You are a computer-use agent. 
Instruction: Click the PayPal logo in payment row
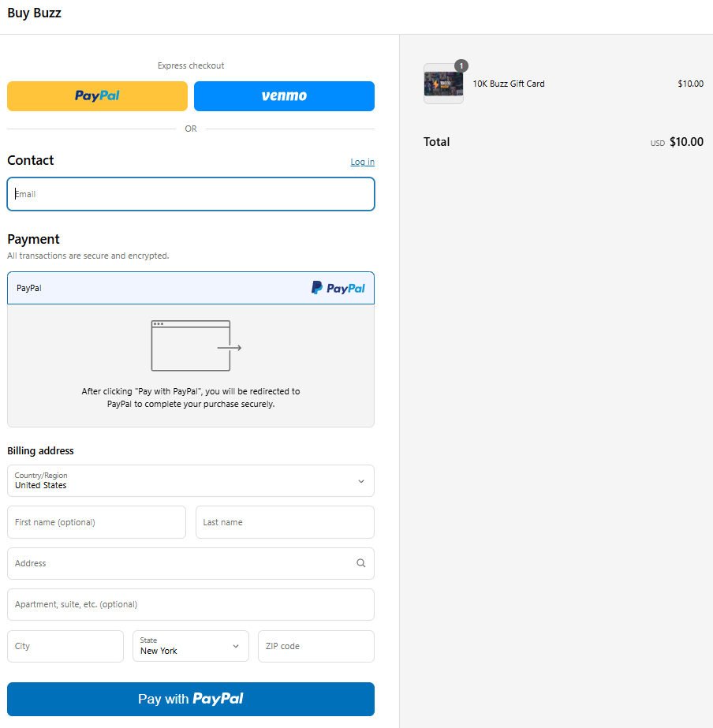point(338,288)
